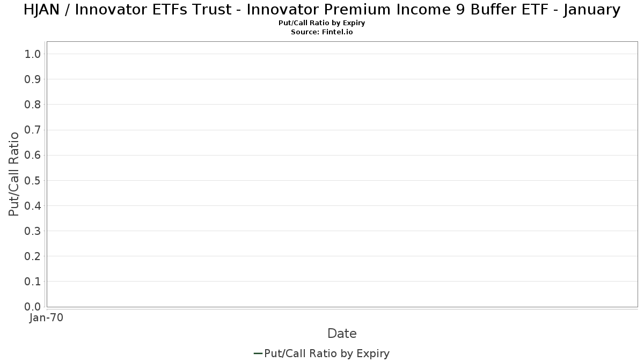The width and height of the screenshot is (644, 362).
Task: Click the 'Put/Call Ratio' y-axis title
Action: pos(14,174)
